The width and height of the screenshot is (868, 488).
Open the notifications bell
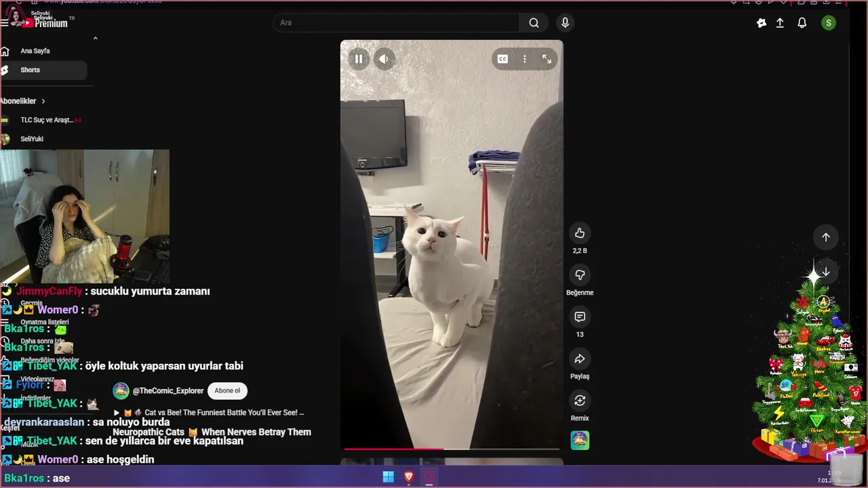tap(802, 23)
